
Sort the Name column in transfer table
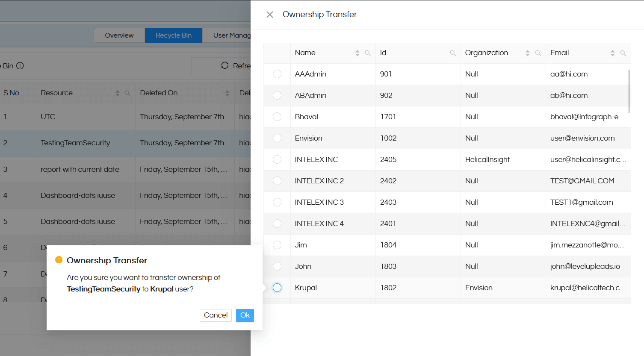click(x=357, y=53)
